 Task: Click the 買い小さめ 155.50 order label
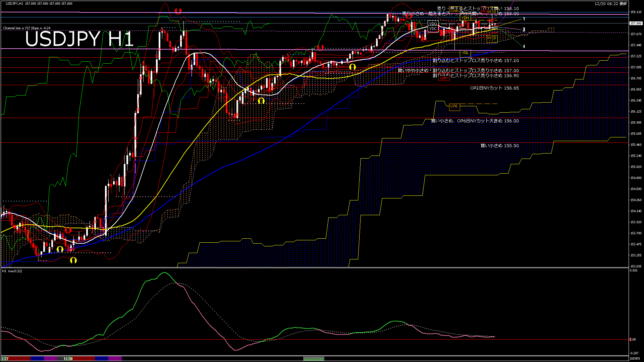tap(499, 146)
